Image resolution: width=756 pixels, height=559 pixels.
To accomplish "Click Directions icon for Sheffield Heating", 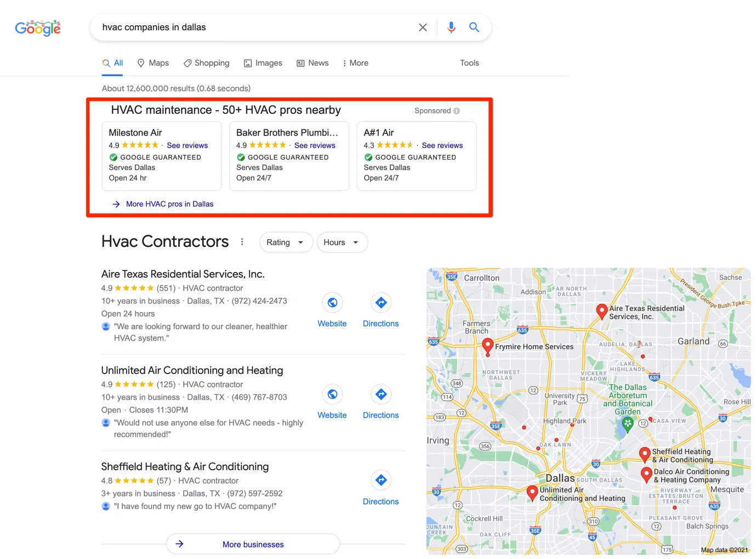I will [381, 481].
